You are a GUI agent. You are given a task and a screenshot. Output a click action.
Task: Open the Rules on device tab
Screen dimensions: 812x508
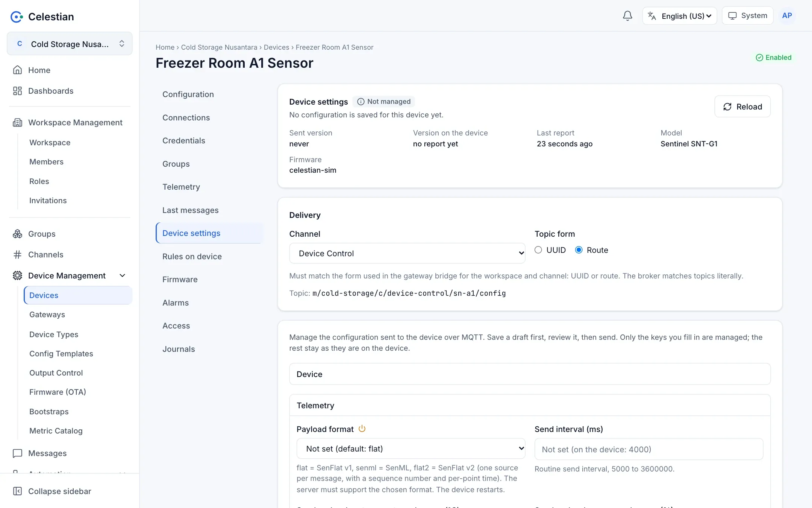[192, 257]
